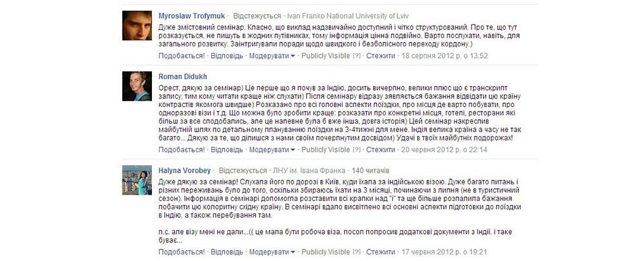Open Myroslaw Trofymuk's profile picture

[x=137, y=26]
